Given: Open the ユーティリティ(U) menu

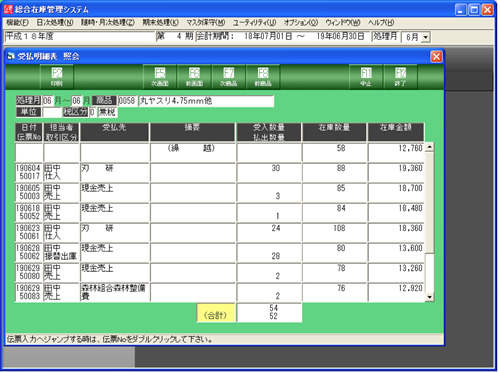Looking at the screenshot, I should [254, 23].
